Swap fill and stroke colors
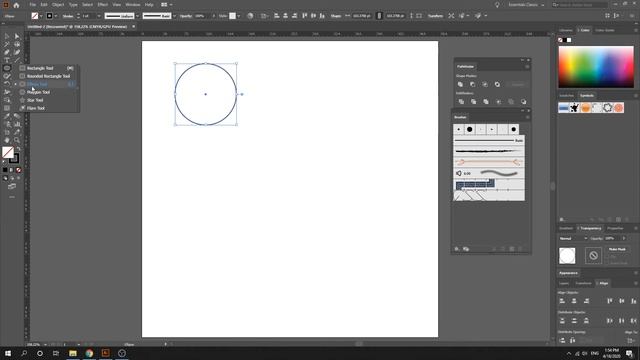Viewport: 640px width, 360px height. point(18,149)
